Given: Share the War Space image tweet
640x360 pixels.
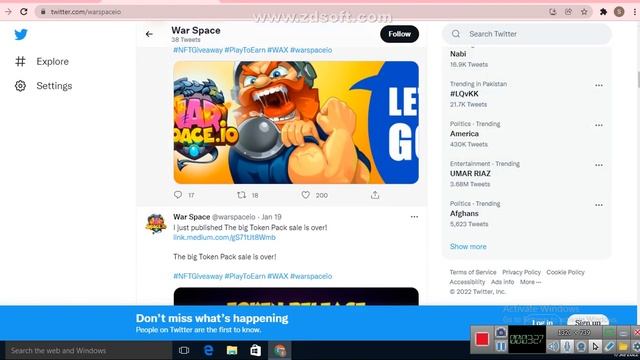Looking at the screenshot, I should (x=375, y=195).
